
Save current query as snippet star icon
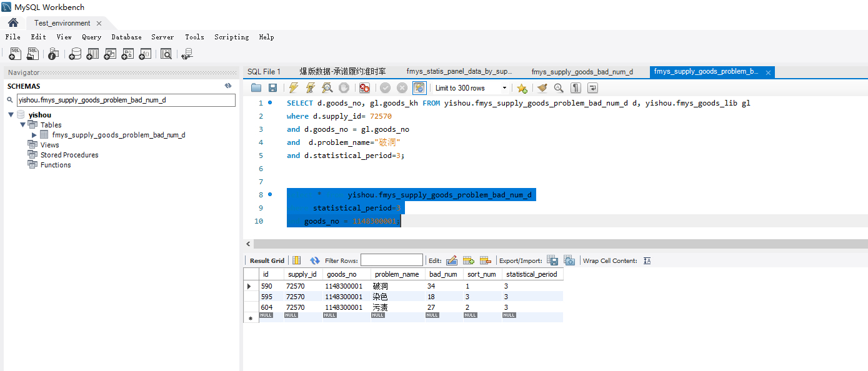[522, 88]
